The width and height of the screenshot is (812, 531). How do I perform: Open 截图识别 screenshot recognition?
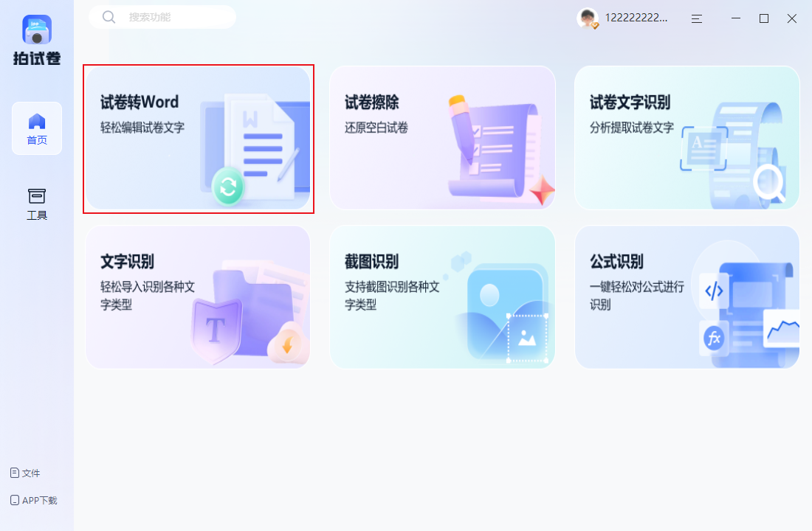(x=442, y=296)
